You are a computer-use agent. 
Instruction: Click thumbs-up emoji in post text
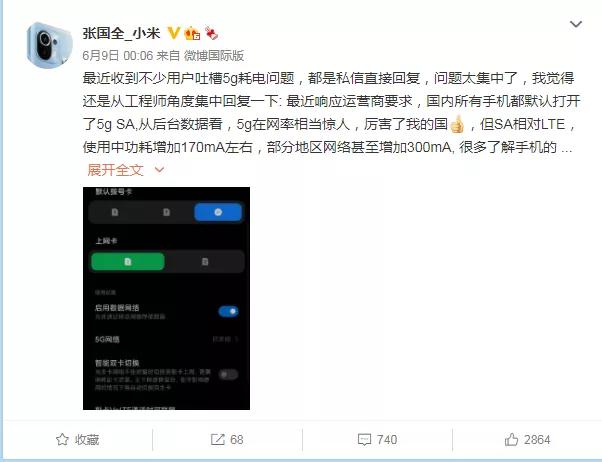(x=457, y=124)
